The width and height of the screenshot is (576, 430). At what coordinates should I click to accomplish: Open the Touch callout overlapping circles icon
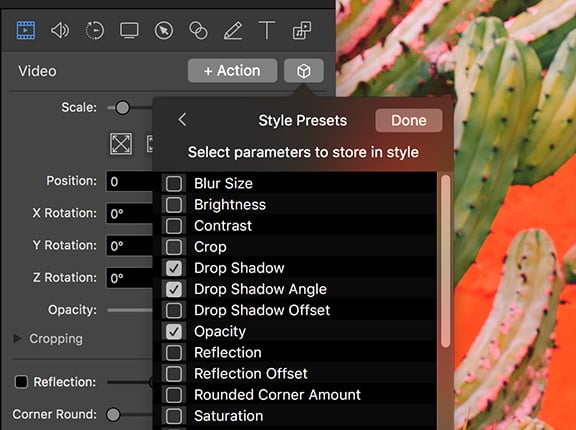click(198, 30)
